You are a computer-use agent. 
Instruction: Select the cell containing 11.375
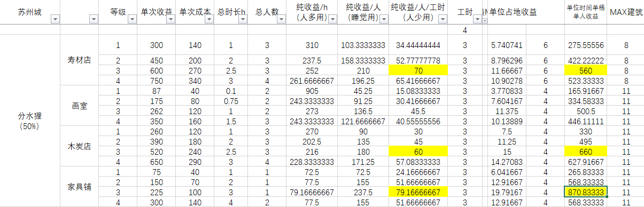click(507, 111)
